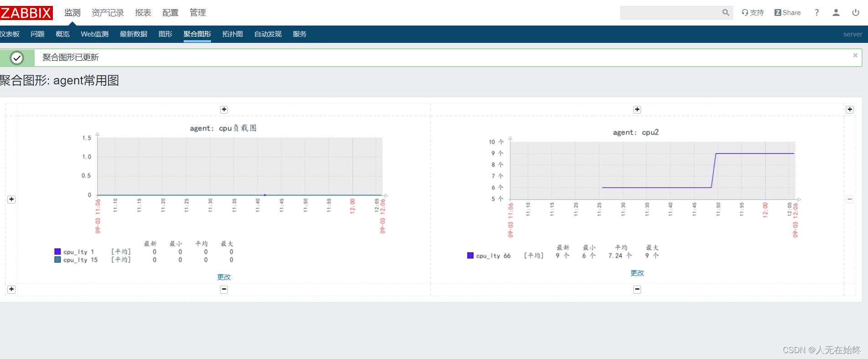
Task: Click the 聚合图形: agent常用图 page heading
Action: [x=59, y=80]
